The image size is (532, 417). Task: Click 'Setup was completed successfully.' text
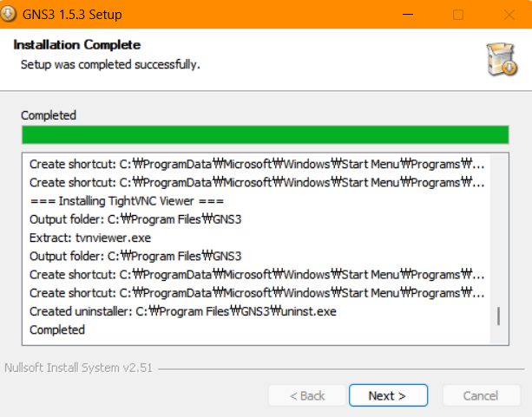click(x=110, y=64)
